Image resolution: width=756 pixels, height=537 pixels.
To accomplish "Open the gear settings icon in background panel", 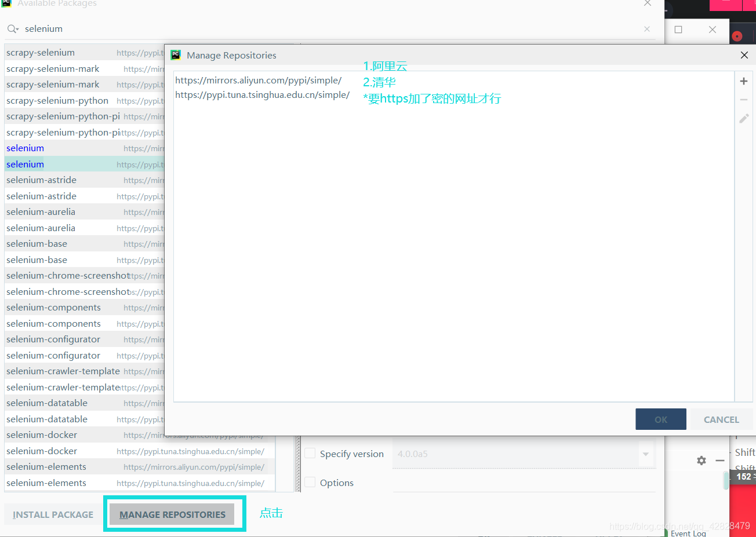I will click(702, 461).
